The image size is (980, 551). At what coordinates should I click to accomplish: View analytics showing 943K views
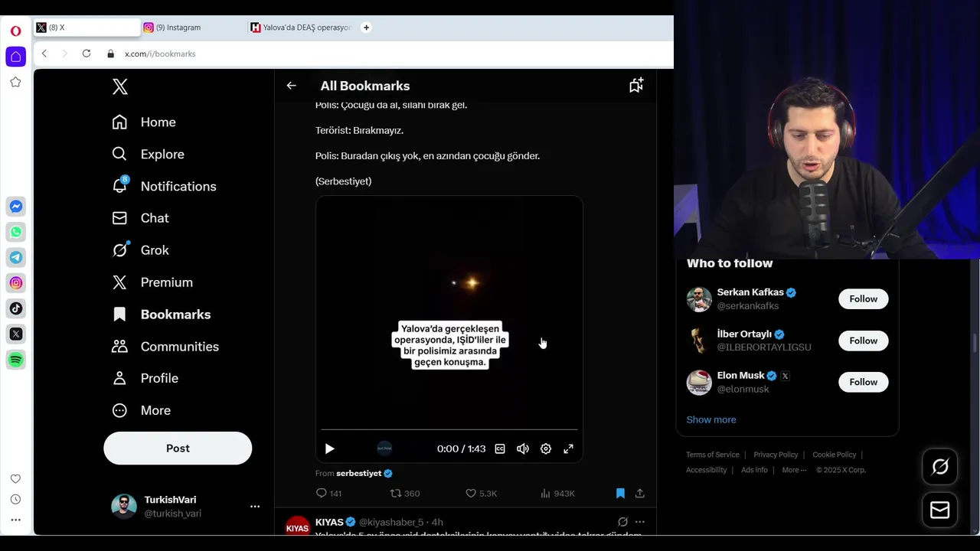click(x=557, y=494)
